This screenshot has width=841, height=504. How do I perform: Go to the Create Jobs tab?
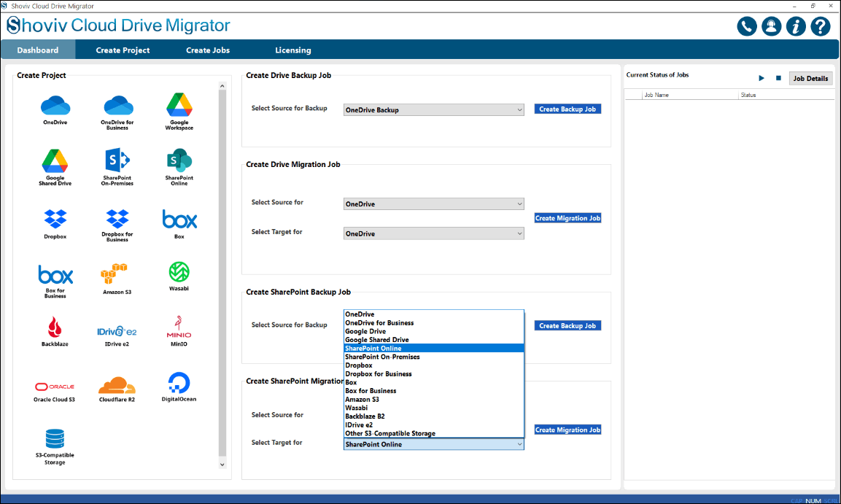[208, 50]
